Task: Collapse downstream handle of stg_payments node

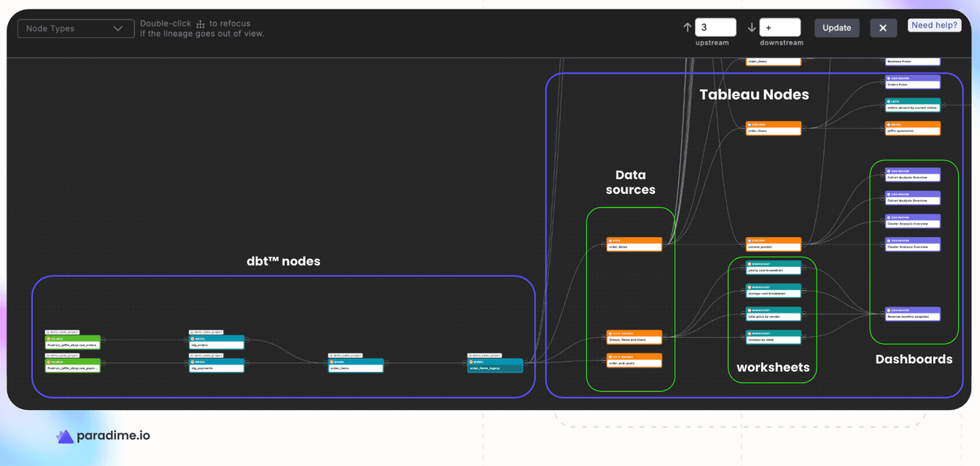Action: click(247, 362)
